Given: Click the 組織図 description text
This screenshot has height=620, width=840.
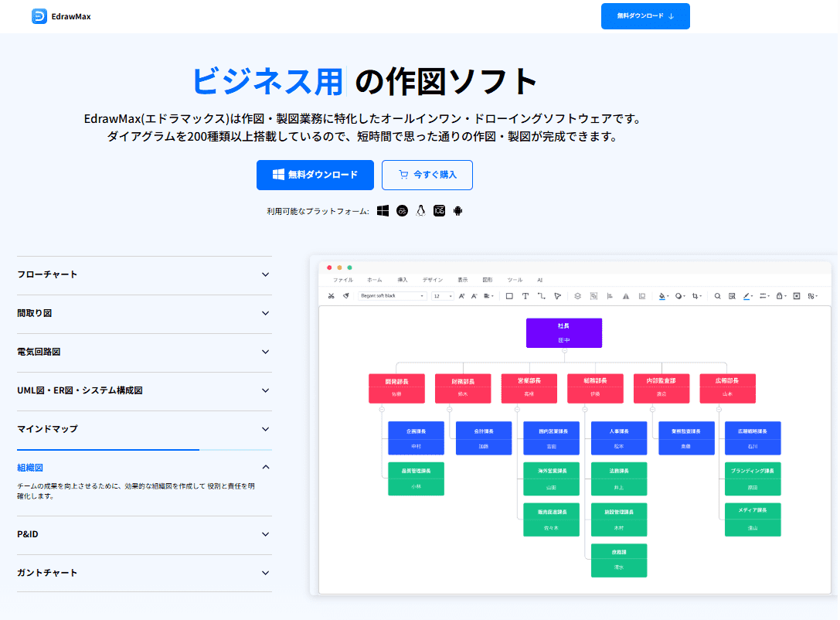Looking at the screenshot, I should (x=136, y=491).
